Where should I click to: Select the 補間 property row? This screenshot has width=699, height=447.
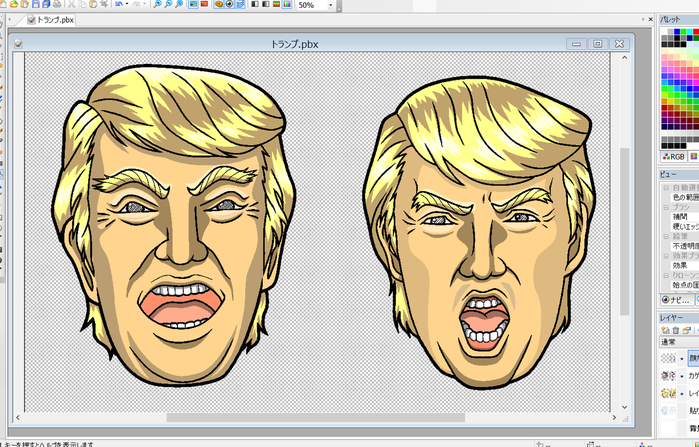point(685,217)
